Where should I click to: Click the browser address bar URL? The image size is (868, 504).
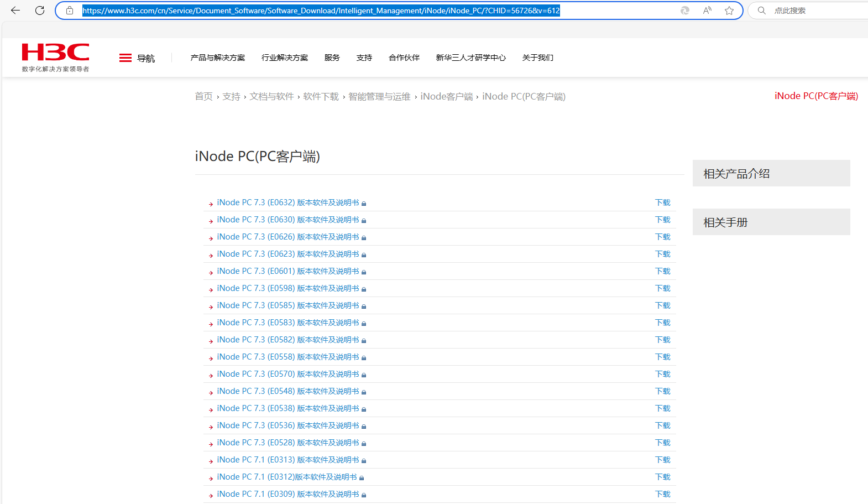pyautogui.click(x=321, y=11)
